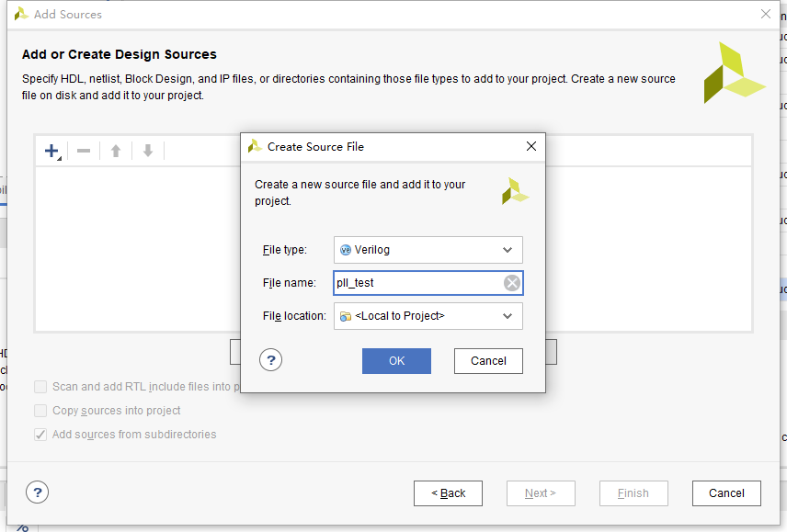This screenshot has height=532, width=787.
Task: Click the minus Remove file icon
Action: click(x=84, y=151)
